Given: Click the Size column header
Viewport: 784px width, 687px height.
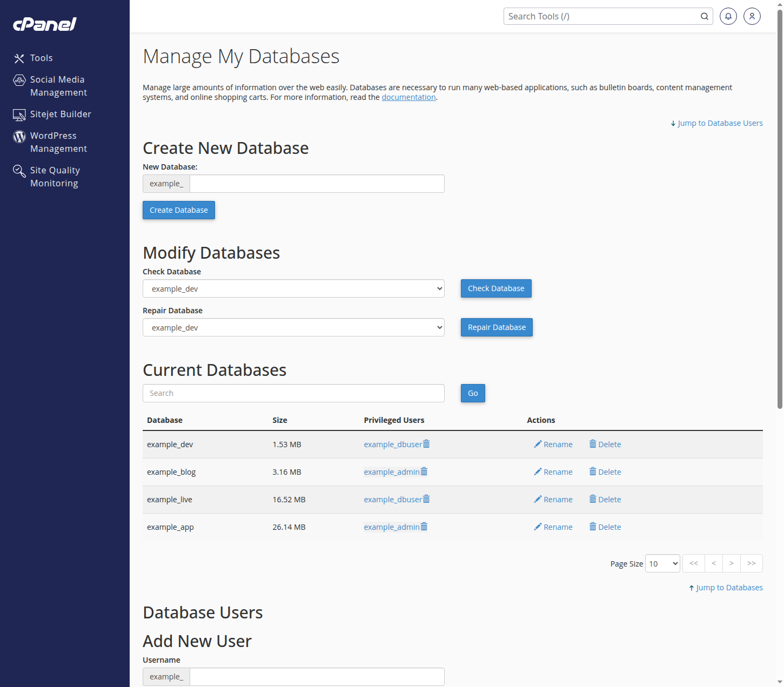Looking at the screenshot, I should point(280,420).
